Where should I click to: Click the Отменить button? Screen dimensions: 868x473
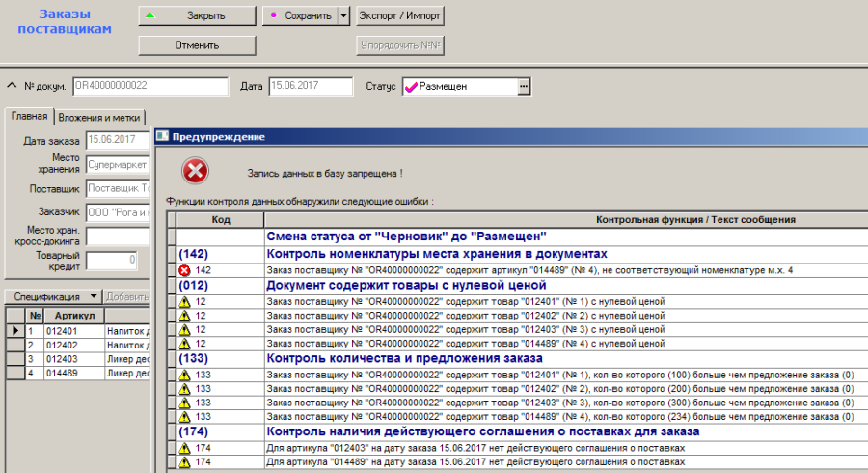[x=197, y=45]
